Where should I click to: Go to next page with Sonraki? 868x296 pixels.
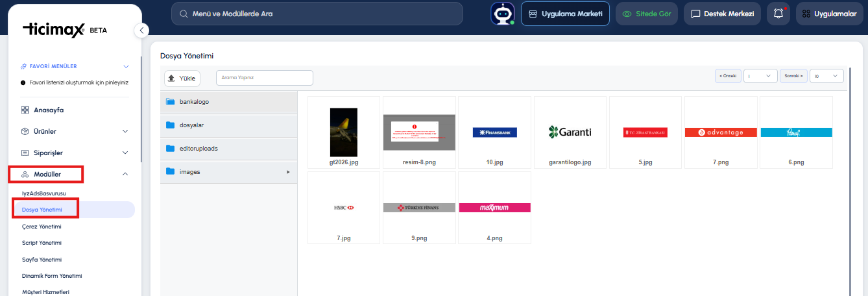(793, 76)
